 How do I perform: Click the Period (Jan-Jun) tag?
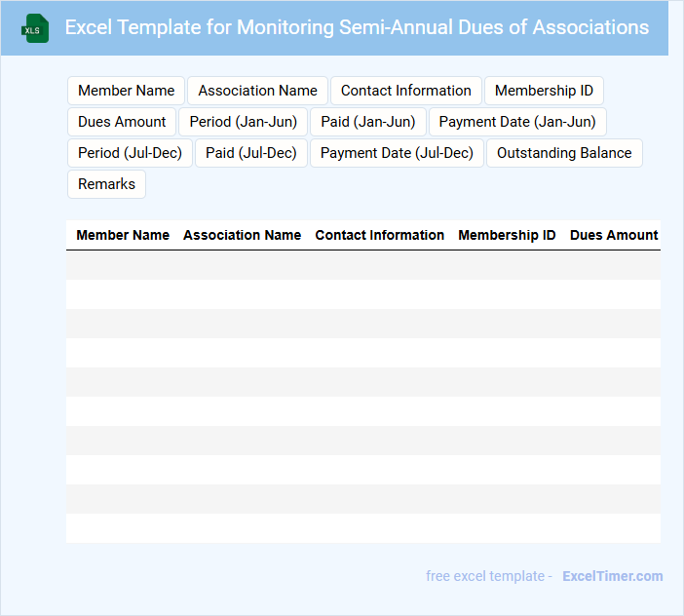click(244, 122)
